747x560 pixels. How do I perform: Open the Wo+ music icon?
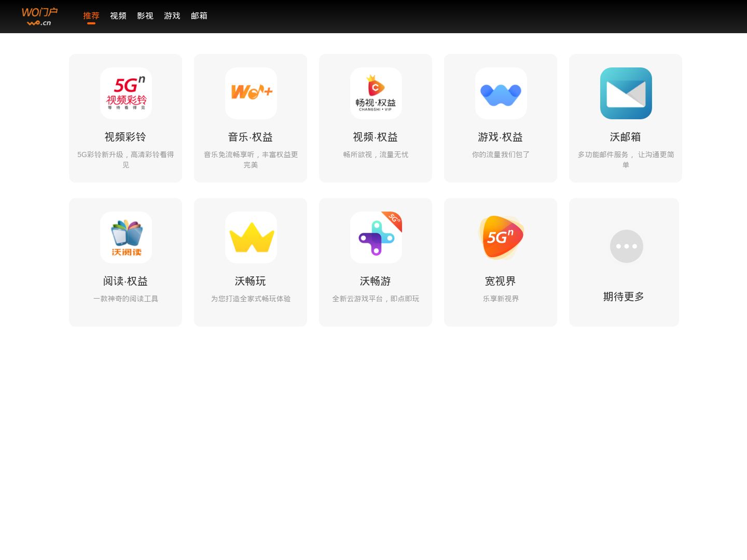(x=251, y=93)
